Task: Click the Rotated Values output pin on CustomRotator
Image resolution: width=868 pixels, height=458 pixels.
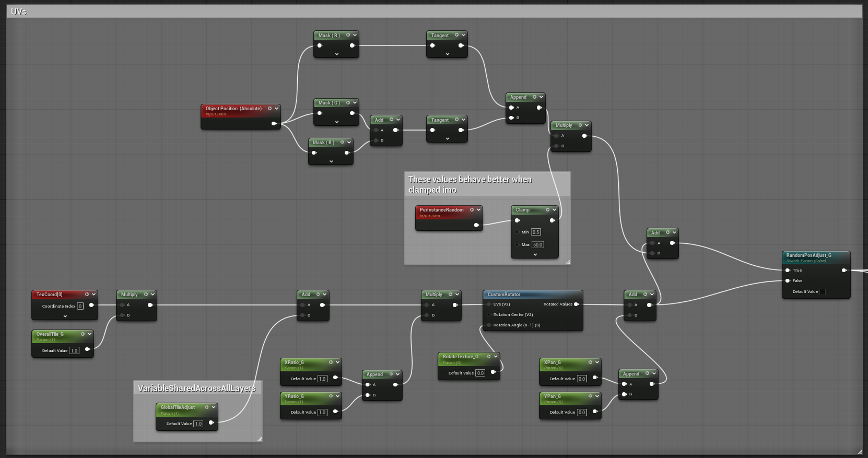Action: [576, 304]
